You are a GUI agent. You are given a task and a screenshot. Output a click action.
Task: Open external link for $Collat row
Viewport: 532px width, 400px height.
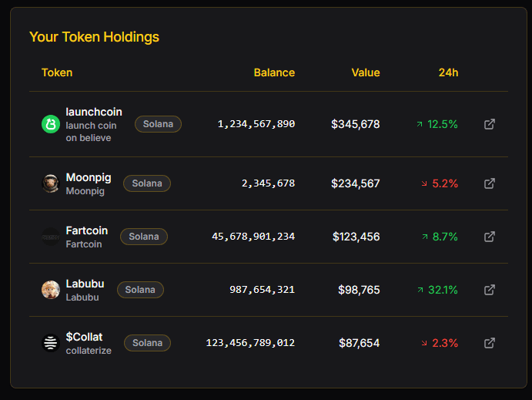coord(489,343)
